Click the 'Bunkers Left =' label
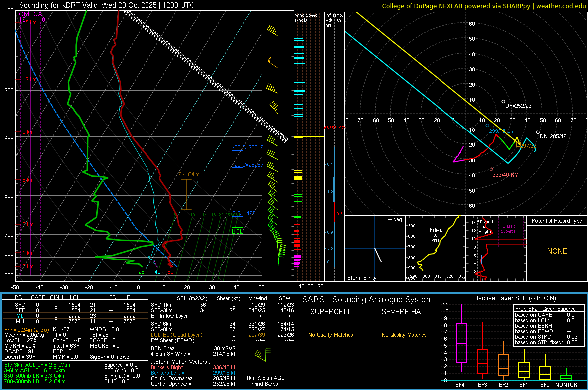 click(x=167, y=373)
